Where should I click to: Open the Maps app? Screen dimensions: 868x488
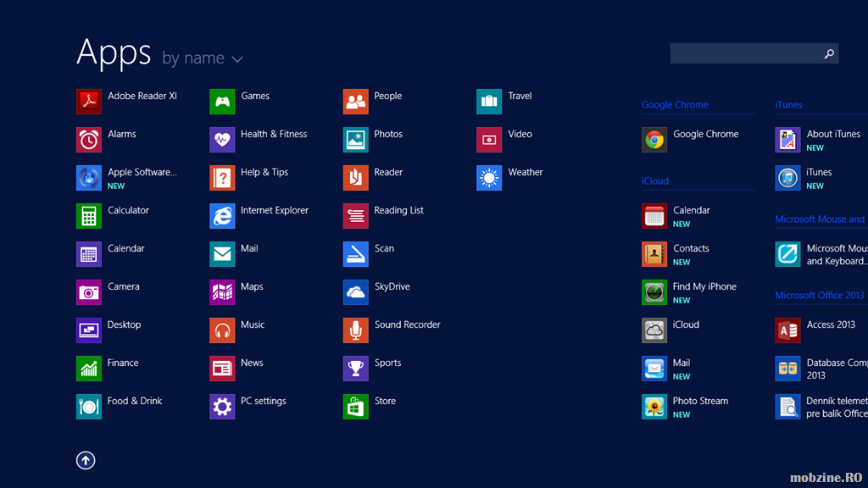click(x=236, y=292)
